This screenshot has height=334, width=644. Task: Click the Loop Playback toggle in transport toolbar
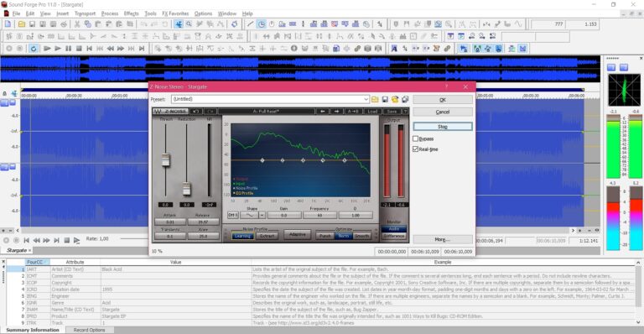pos(34,49)
